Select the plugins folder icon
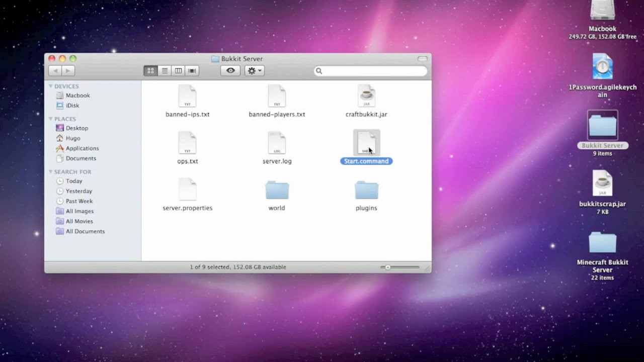Image resolution: width=644 pixels, height=362 pixels. click(366, 190)
